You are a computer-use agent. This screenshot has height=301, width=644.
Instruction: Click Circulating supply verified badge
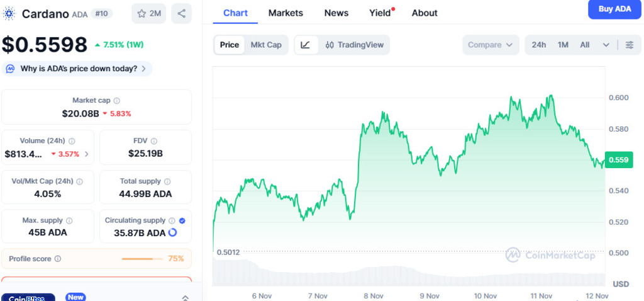[182, 220]
